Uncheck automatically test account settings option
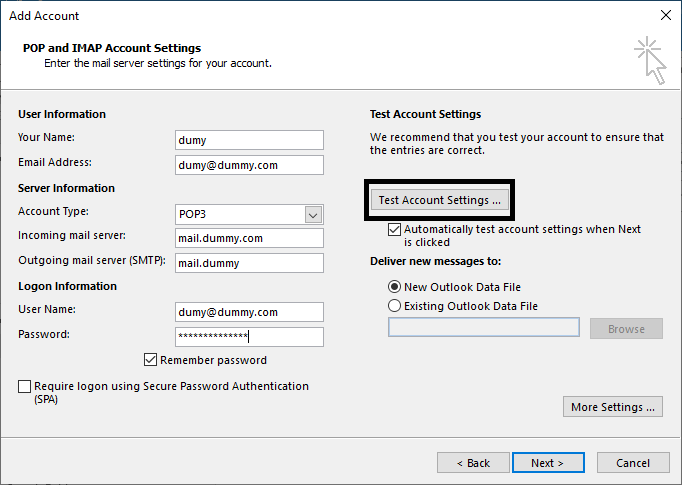Viewport: 682px width, 485px height. pos(394,229)
